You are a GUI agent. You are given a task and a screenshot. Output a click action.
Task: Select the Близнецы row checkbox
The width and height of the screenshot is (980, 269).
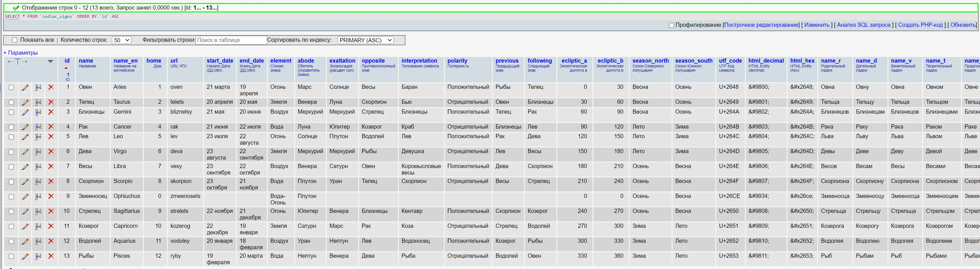pyautogui.click(x=11, y=112)
